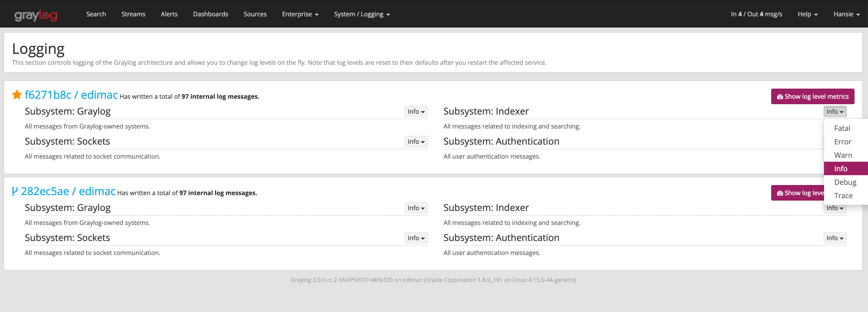The image size is (868, 312).
Task: Open Sockets subsystem level dropdown for f6271b8c
Action: tap(416, 142)
